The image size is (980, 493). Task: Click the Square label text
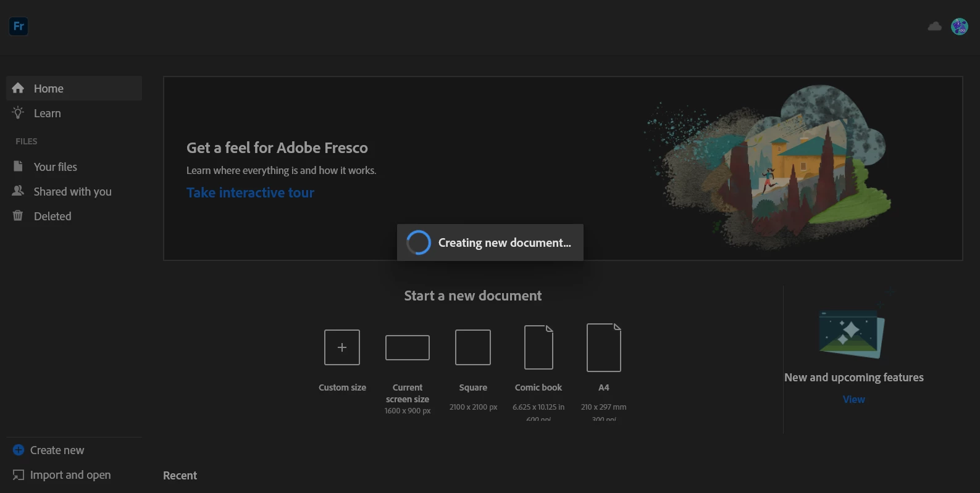coord(473,387)
